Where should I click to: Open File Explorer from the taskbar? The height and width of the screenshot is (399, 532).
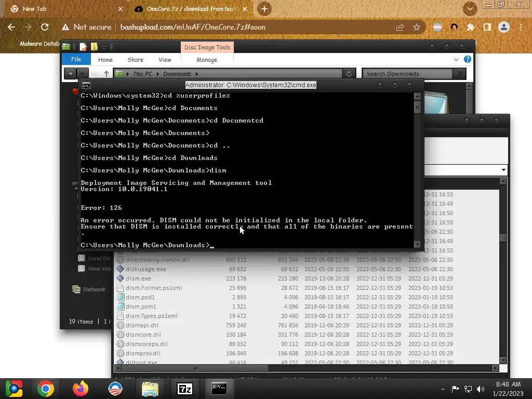tap(150, 389)
